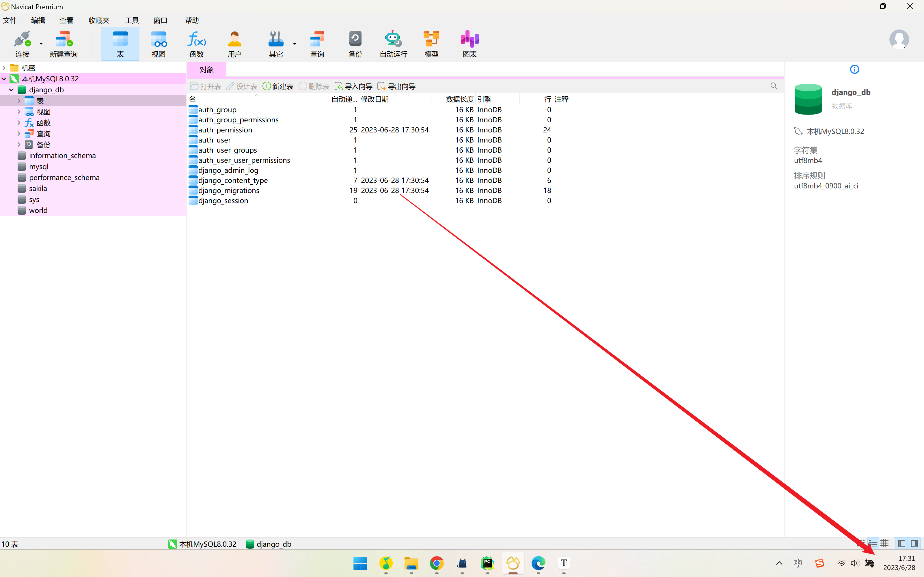Select the 对象 (Objects) tab

pyautogui.click(x=206, y=70)
